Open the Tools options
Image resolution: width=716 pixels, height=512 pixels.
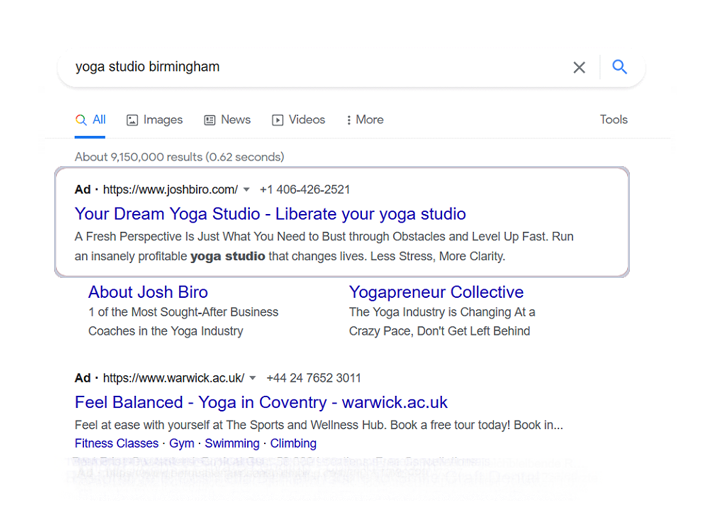(x=613, y=120)
